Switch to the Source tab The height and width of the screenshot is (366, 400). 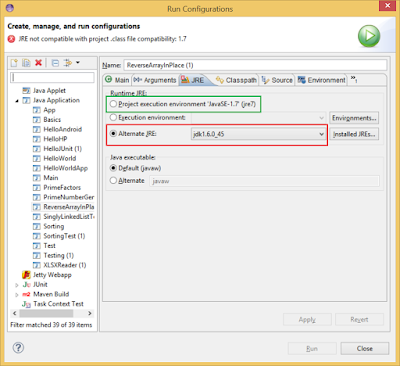click(x=277, y=80)
